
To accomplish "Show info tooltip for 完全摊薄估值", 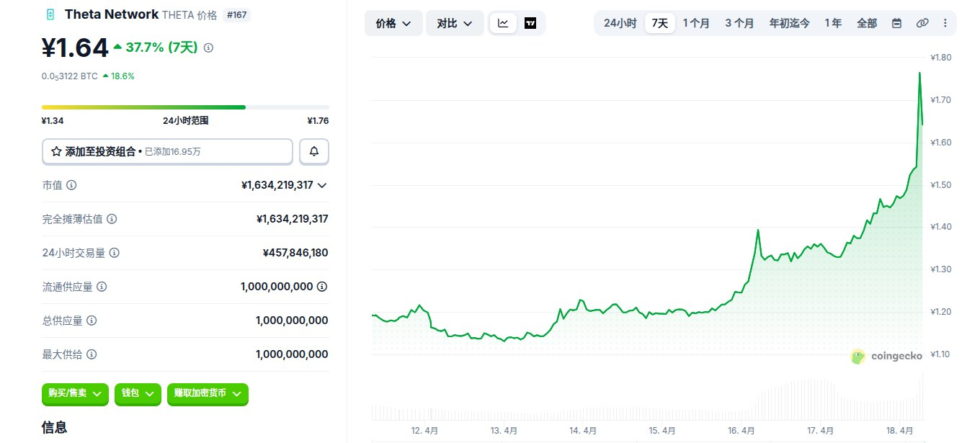I will [112, 219].
